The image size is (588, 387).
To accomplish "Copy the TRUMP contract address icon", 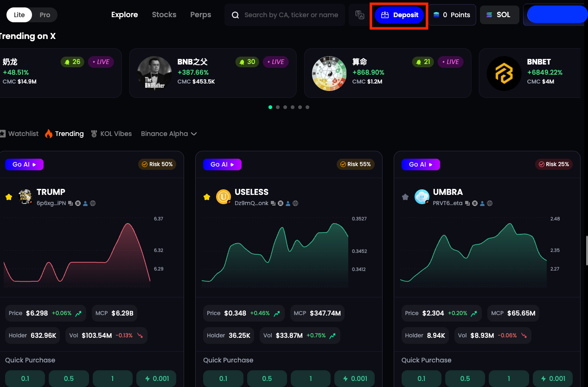I will pos(71,203).
